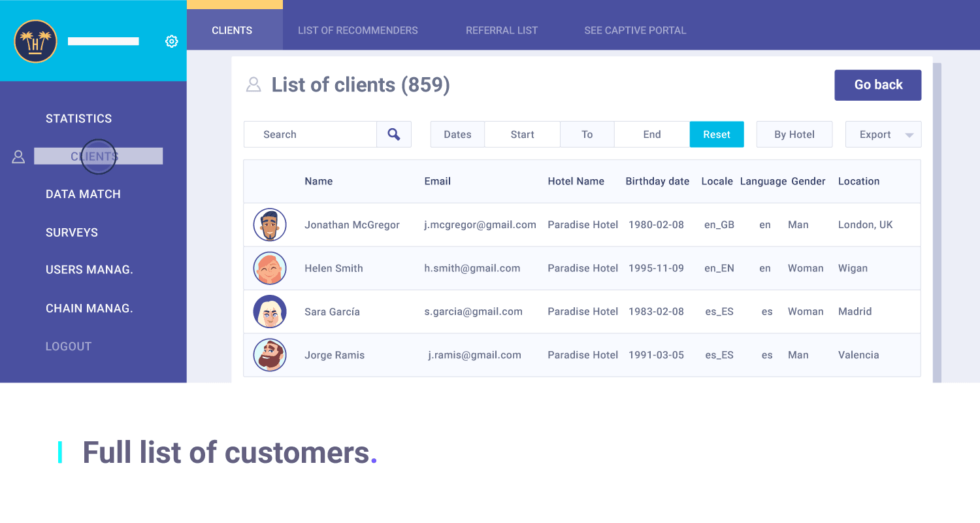Open the By Hotel filter
The image size is (980, 523).
[x=794, y=135]
